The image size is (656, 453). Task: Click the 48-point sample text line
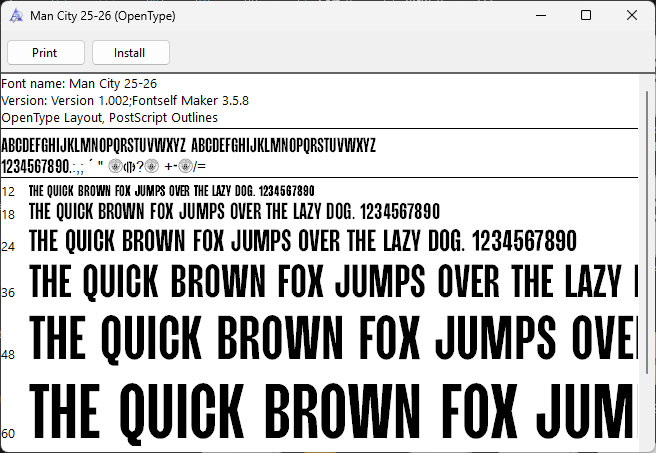pyautogui.click(x=330, y=338)
